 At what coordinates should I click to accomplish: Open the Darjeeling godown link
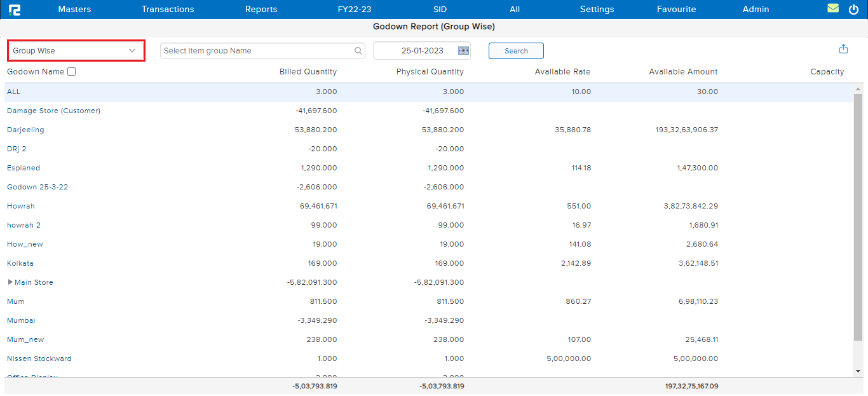tap(25, 130)
